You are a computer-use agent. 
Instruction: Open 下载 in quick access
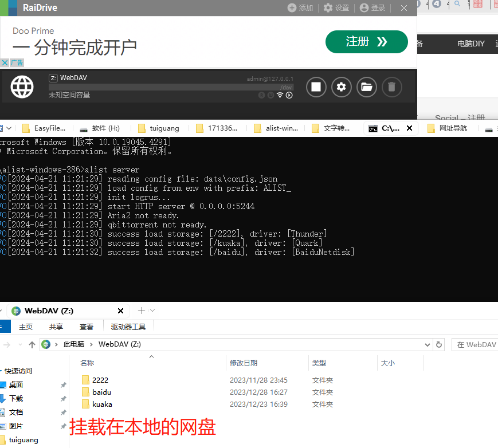(x=16, y=399)
